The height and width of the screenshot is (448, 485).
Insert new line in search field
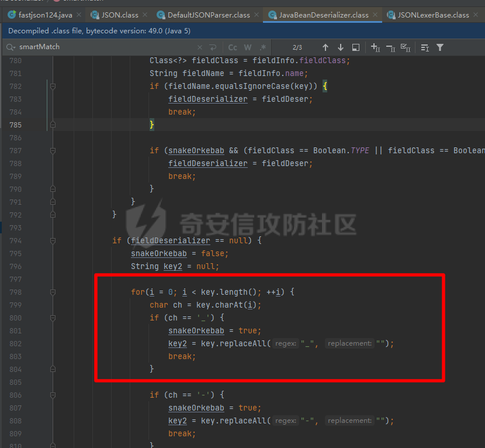[213, 47]
